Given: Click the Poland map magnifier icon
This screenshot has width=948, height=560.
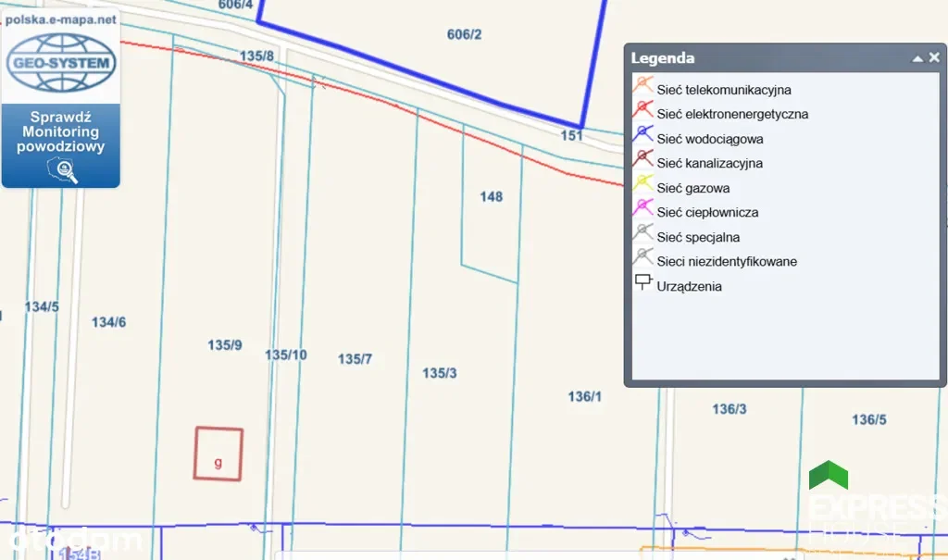Looking at the screenshot, I should click(61, 170).
